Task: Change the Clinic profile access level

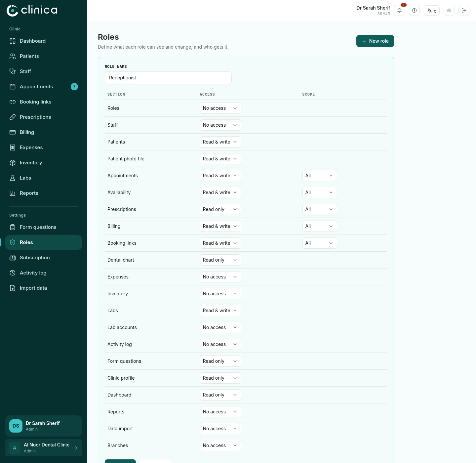Action: pos(220,378)
